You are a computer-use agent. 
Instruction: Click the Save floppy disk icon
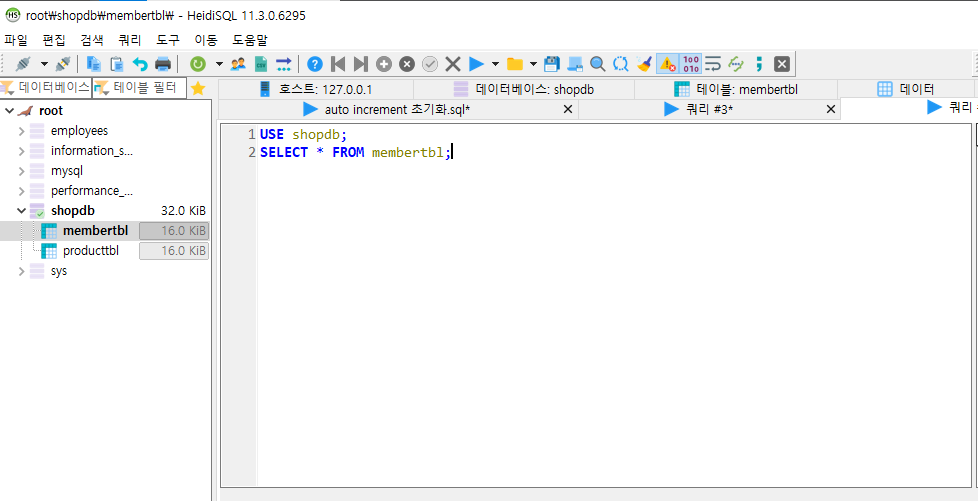click(x=552, y=64)
